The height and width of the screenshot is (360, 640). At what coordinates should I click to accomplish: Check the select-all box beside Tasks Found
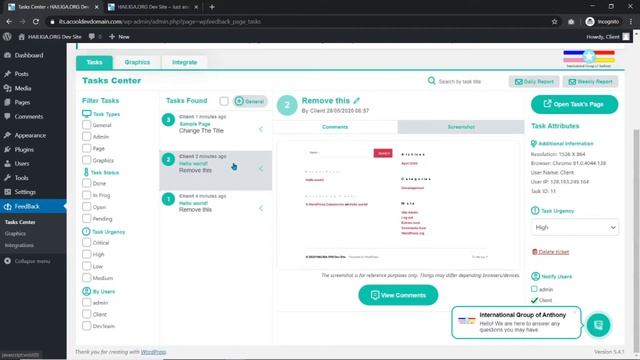pos(224,101)
